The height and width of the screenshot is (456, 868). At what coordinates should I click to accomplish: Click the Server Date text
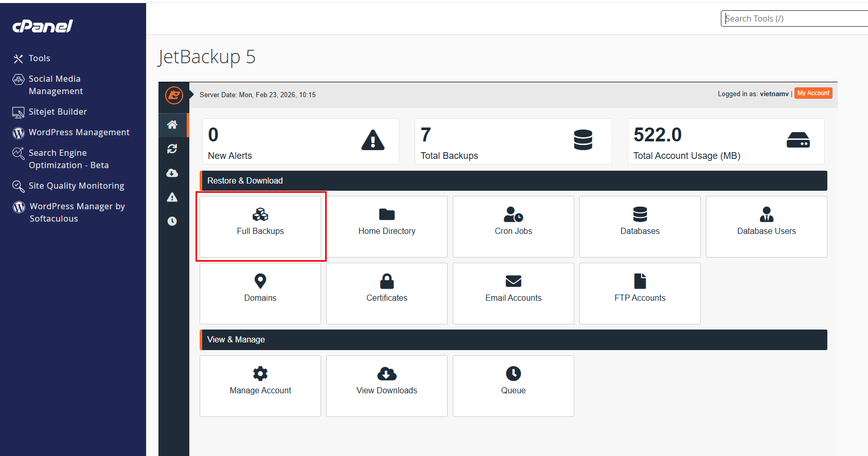[258, 95]
